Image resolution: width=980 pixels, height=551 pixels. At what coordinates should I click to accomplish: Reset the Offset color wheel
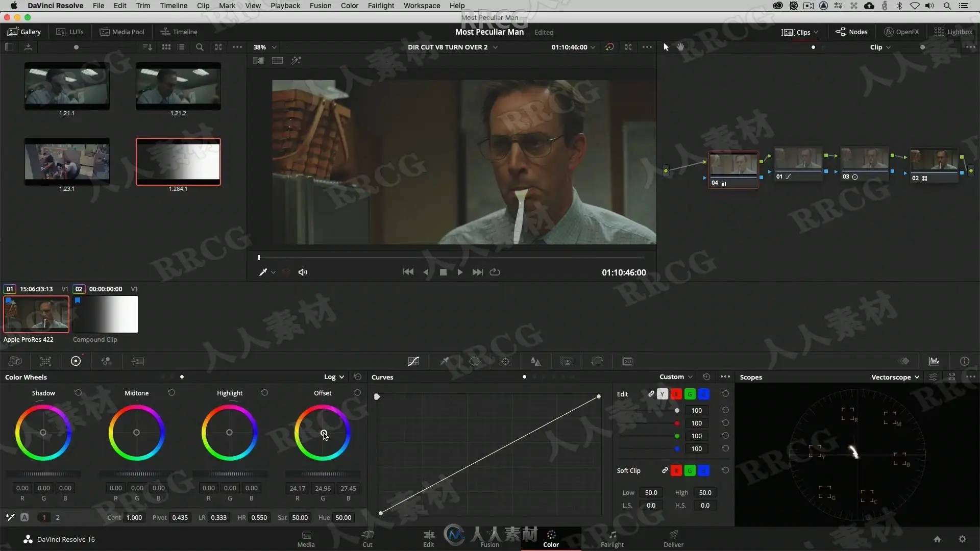(357, 393)
